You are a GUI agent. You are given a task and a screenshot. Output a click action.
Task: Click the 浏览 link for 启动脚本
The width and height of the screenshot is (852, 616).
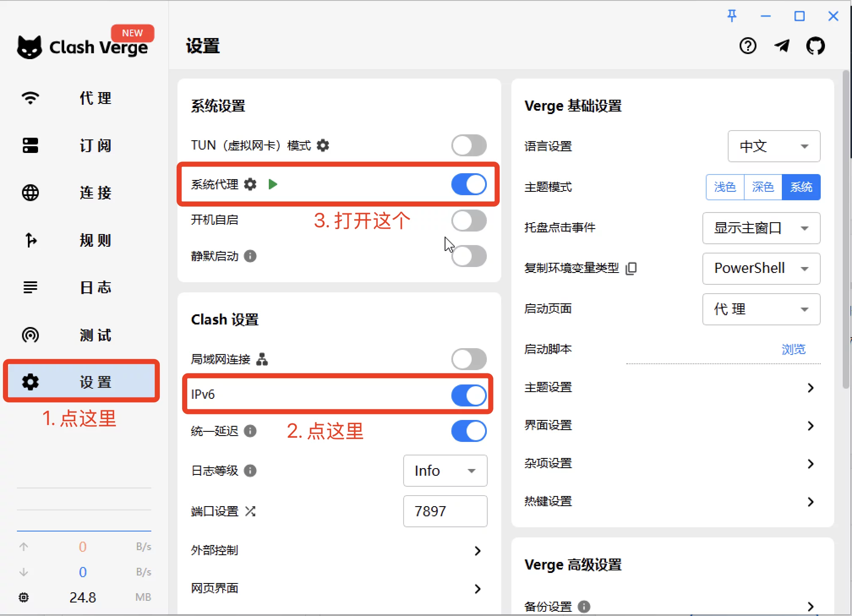click(793, 349)
